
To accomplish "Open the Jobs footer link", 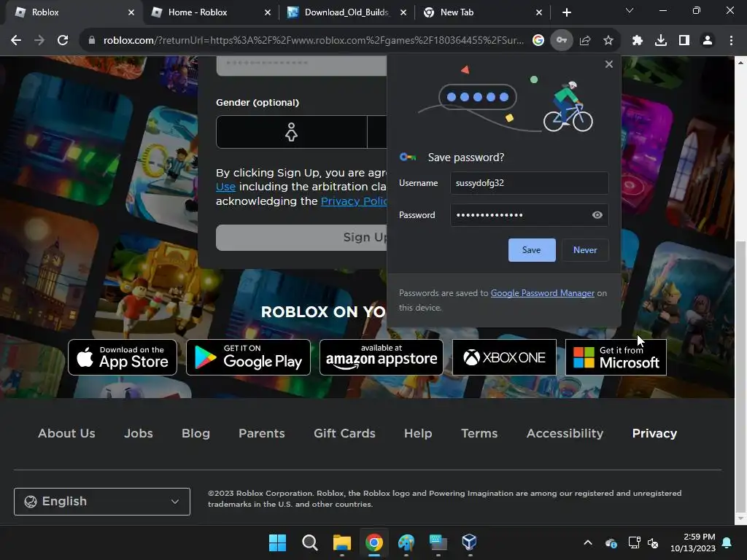I will coord(139,433).
